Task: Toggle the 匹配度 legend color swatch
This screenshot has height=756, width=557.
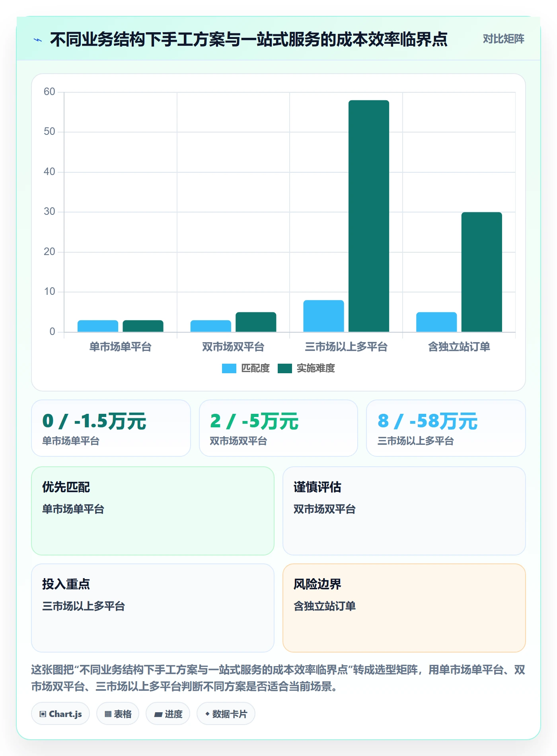Action: click(x=229, y=368)
